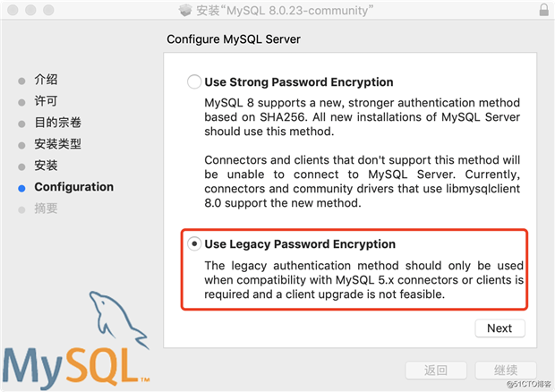This screenshot has width=555, height=392.
Task: Click the MySQL dolphin logo
Action: point(118,320)
